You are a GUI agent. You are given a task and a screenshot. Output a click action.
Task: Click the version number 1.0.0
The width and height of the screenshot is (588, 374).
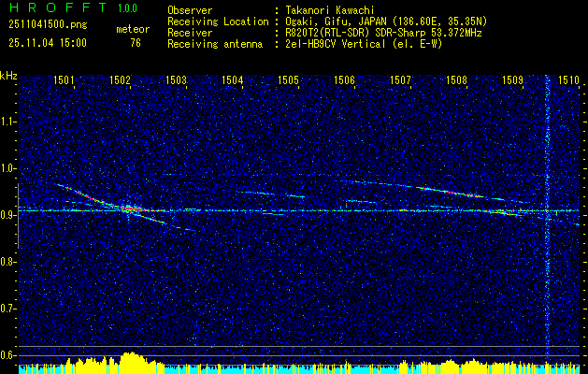pos(127,7)
